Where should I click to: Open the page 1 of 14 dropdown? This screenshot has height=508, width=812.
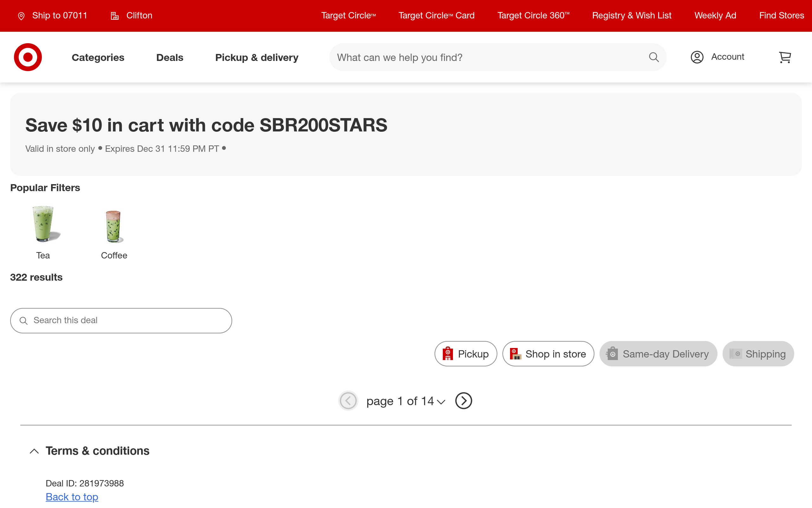[406, 401]
